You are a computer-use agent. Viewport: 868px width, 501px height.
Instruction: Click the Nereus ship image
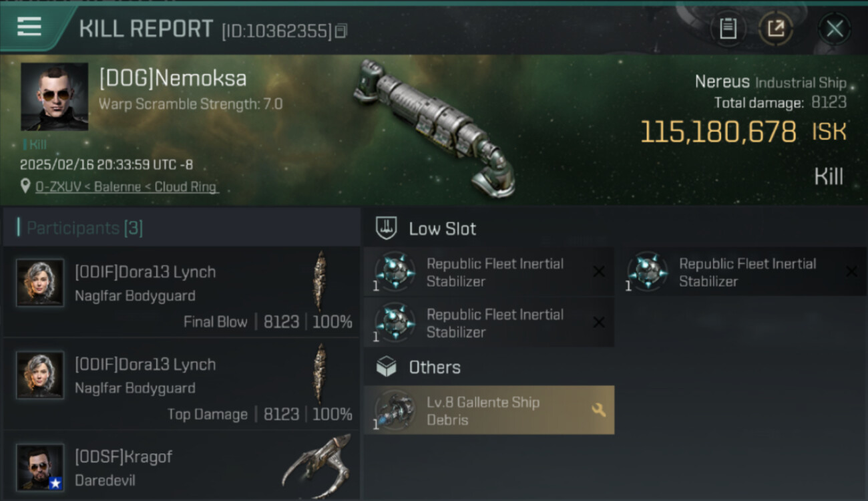click(x=434, y=127)
